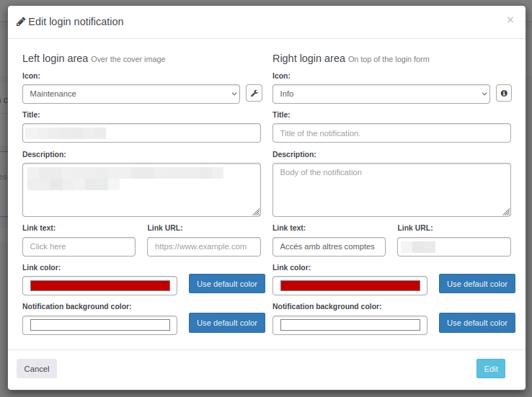The image size is (532, 397).
Task: Open the right area Info icon dropdown
Action: tap(381, 94)
